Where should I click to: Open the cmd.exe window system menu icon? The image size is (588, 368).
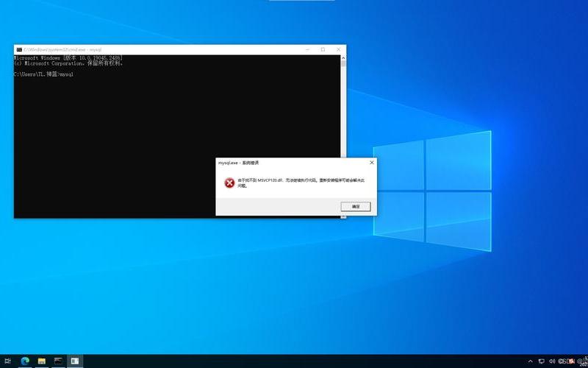[x=19, y=49]
